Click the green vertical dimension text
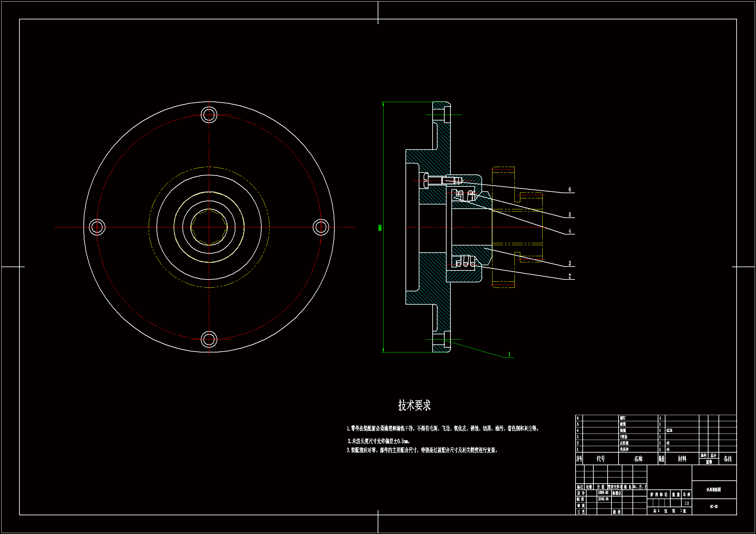The height and width of the screenshot is (534, 756). click(x=380, y=227)
